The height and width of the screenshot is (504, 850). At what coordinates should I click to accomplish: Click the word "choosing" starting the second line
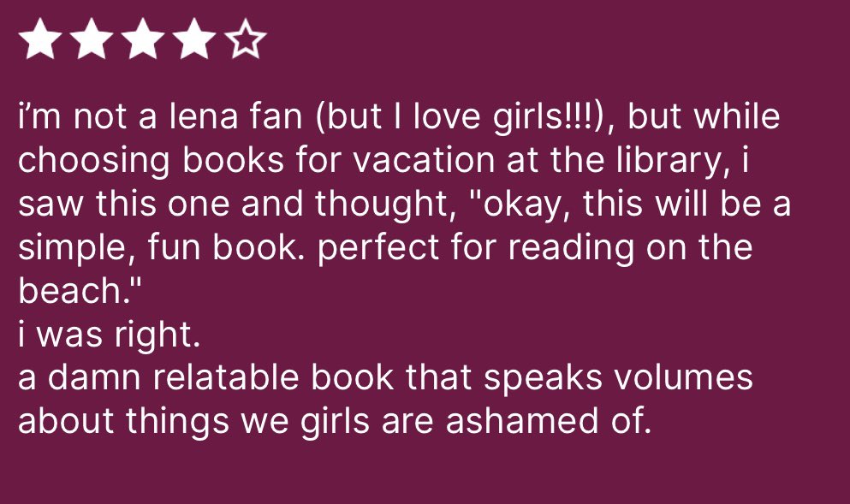94,162
